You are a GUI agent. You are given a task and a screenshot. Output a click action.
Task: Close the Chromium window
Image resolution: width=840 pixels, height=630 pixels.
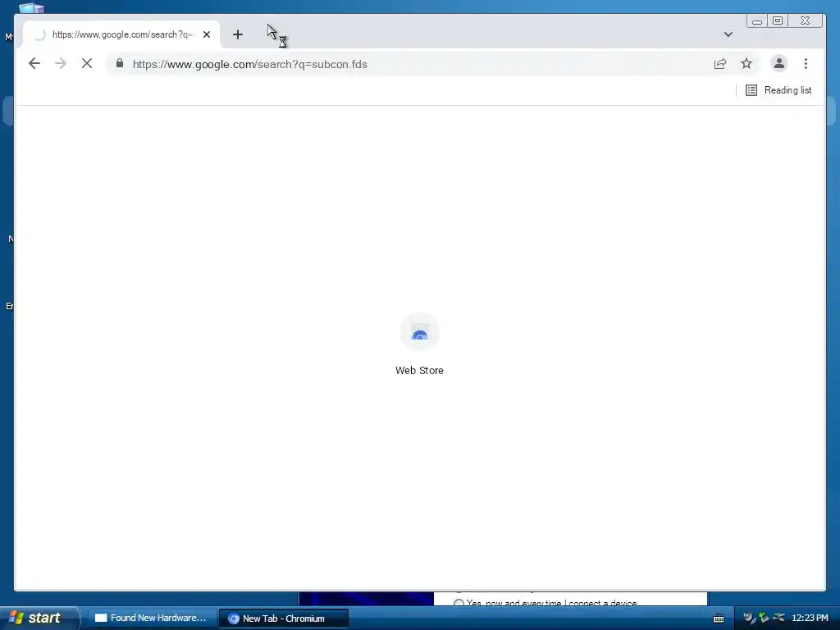tap(806, 21)
